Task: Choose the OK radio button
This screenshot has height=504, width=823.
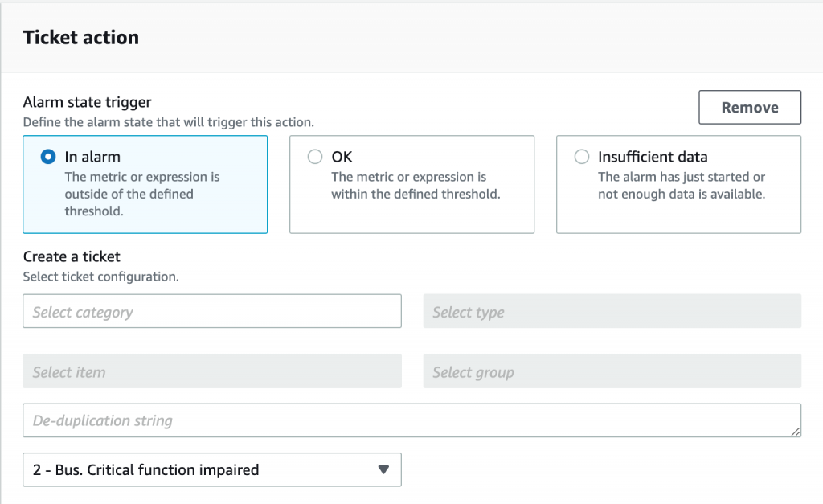Action: click(x=315, y=158)
